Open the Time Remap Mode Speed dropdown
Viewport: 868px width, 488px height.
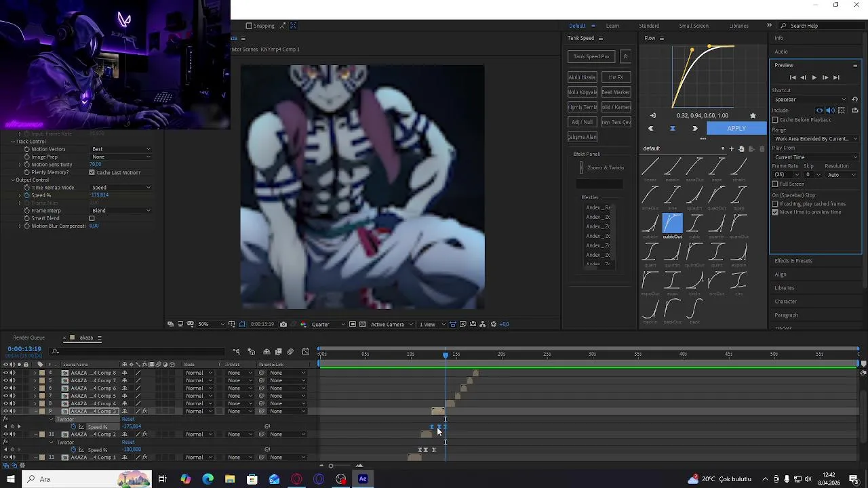[x=121, y=188]
